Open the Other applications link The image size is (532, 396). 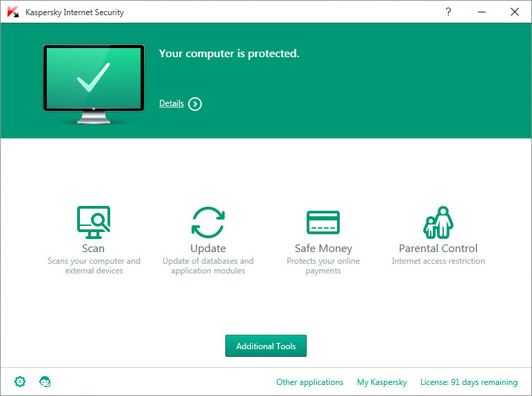pos(309,382)
